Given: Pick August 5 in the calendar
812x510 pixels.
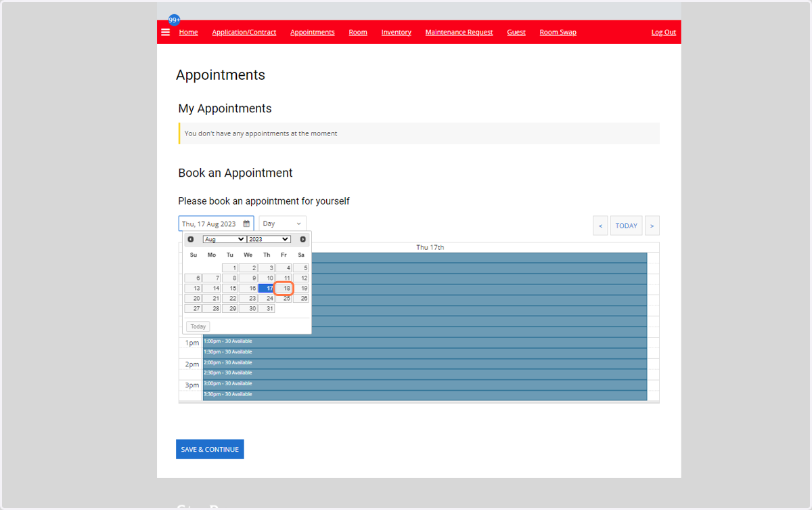Looking at the screenshot, I should tap(300, 268).
